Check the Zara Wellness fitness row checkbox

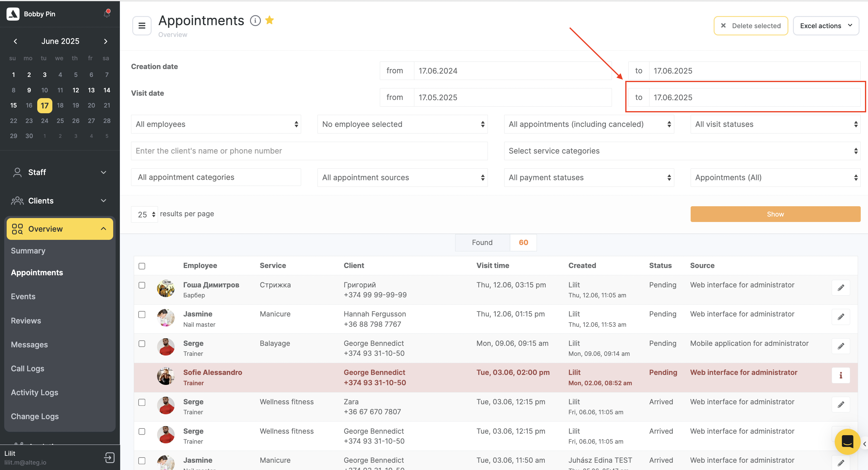coord(142,402)
